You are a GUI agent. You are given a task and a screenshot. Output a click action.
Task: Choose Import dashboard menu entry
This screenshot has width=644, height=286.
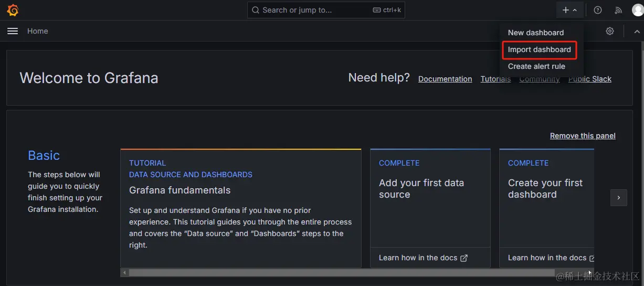click(539, 49)
